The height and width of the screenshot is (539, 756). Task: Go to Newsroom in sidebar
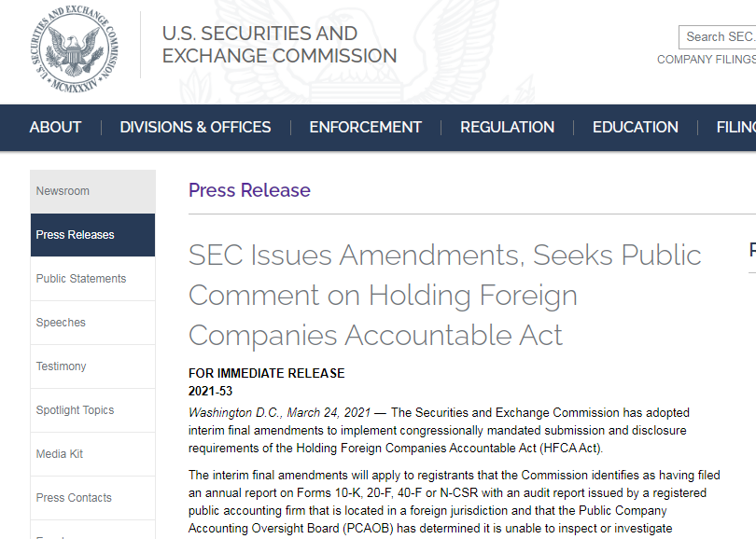[x=92, y=191]
